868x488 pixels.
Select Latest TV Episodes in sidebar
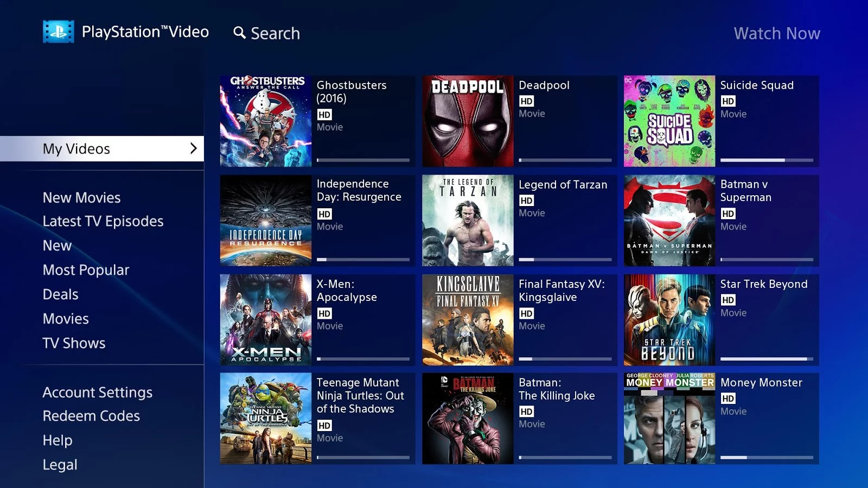point(103,221)
